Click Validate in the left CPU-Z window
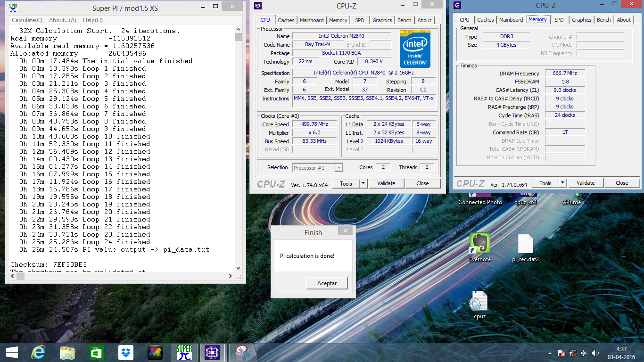 click(x=386, y=183)
